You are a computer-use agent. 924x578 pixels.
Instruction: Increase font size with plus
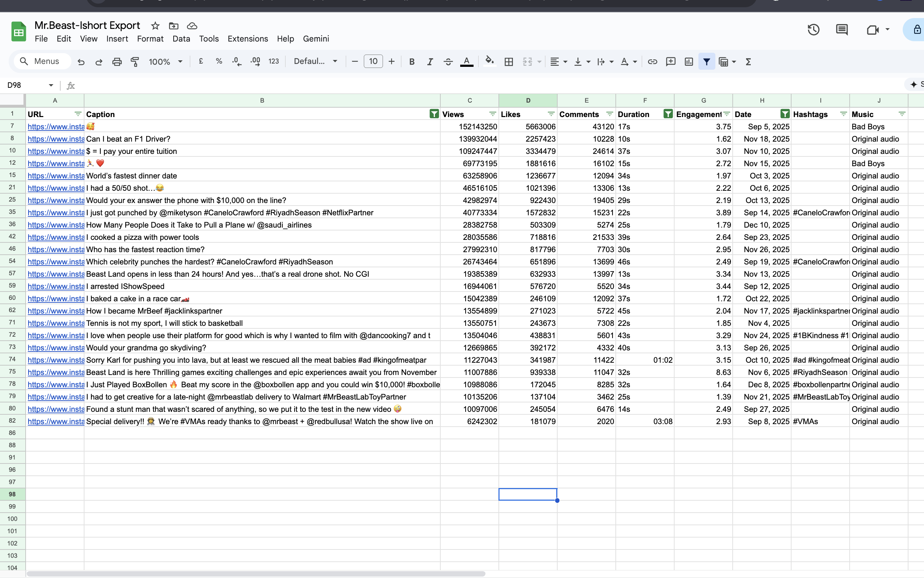[x=391, y=61]
